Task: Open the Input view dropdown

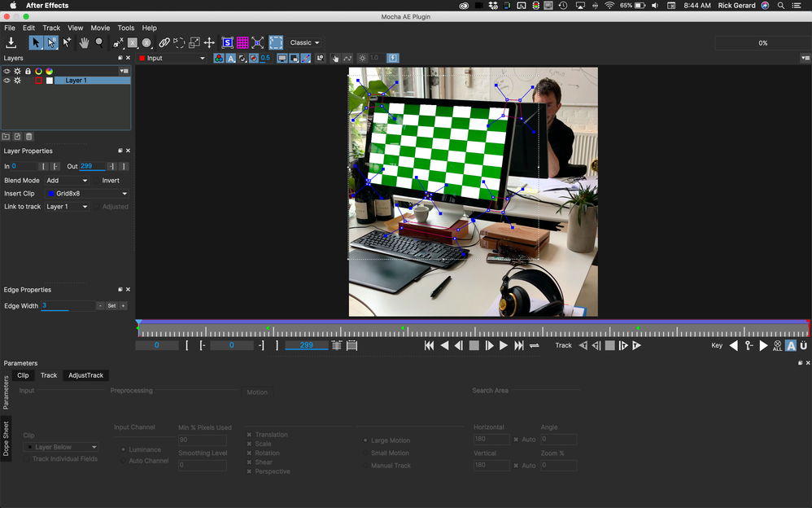Action: pos(172,58)
